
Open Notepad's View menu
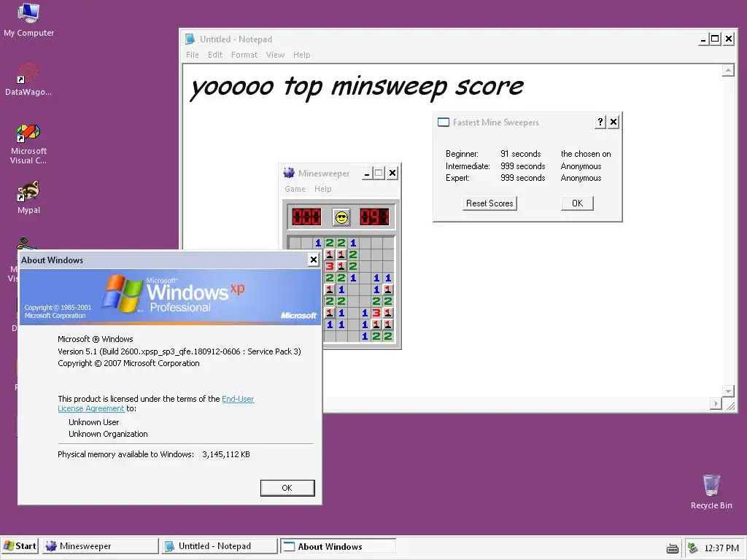[275, 55]
